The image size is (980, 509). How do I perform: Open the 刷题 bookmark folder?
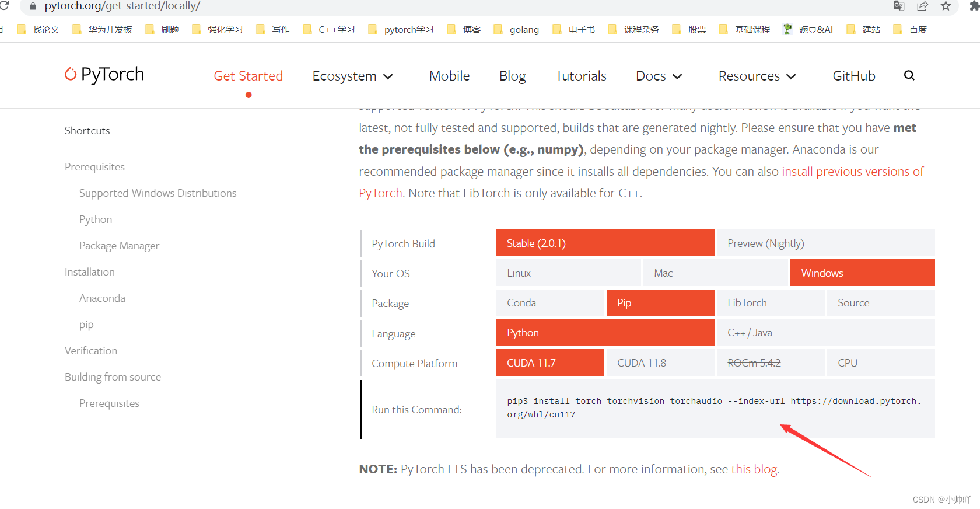(x=162, y=29)
